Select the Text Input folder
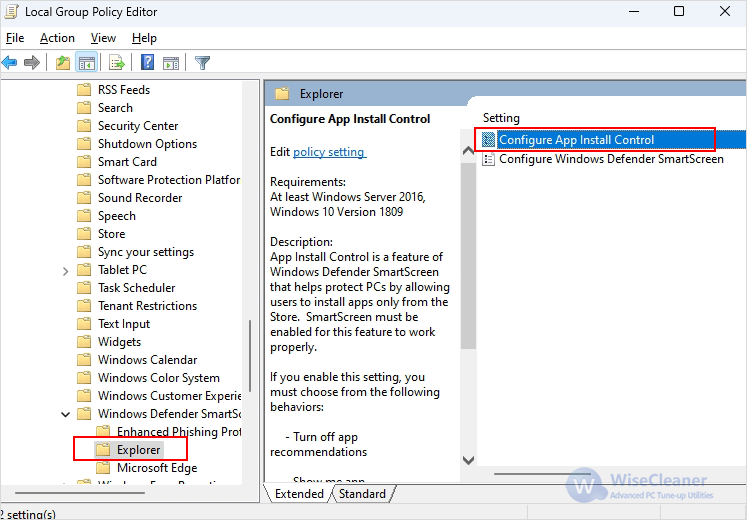This screenshot has height=520, width=747. [x=124, y=324]
